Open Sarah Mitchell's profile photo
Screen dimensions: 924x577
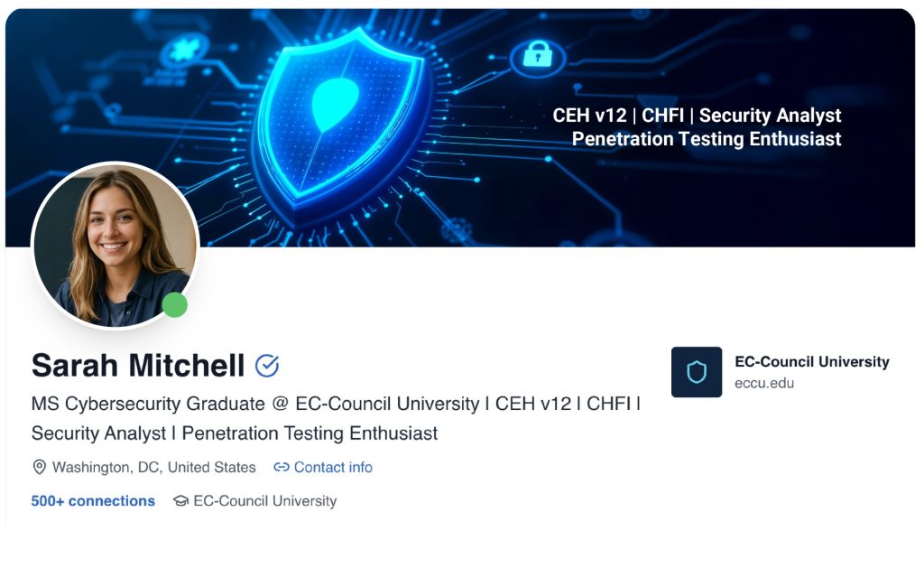tap(114, 245)
